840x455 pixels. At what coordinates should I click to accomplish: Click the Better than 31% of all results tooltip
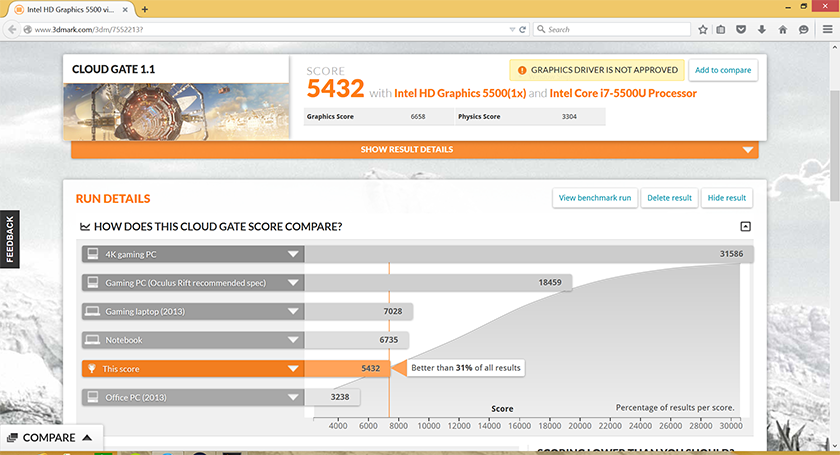[x=466, y=368]
